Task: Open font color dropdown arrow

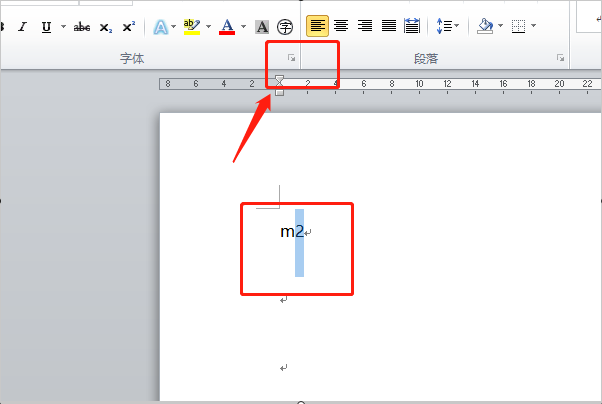Action: (x=243, y=26)
